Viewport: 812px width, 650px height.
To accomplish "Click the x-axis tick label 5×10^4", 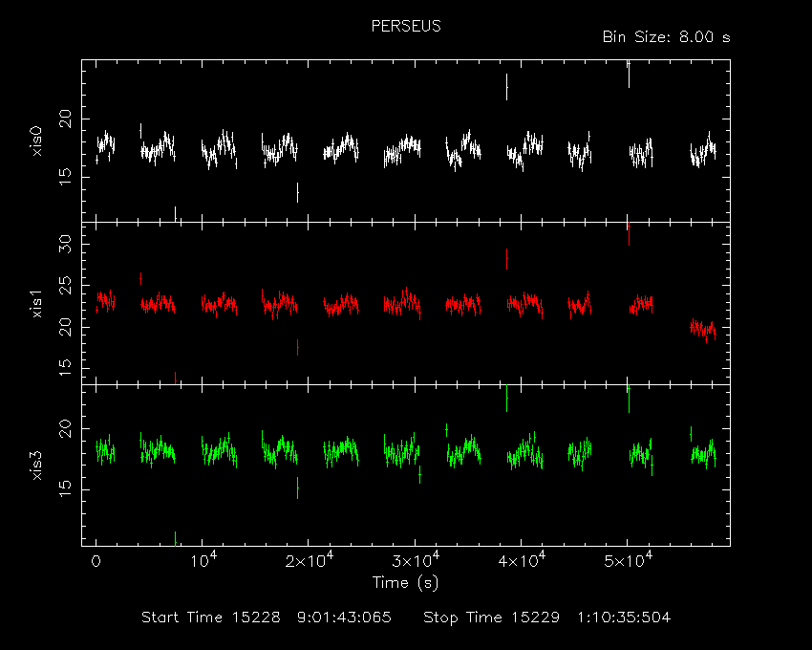I will pyautogui.click(x=629, y=560).
